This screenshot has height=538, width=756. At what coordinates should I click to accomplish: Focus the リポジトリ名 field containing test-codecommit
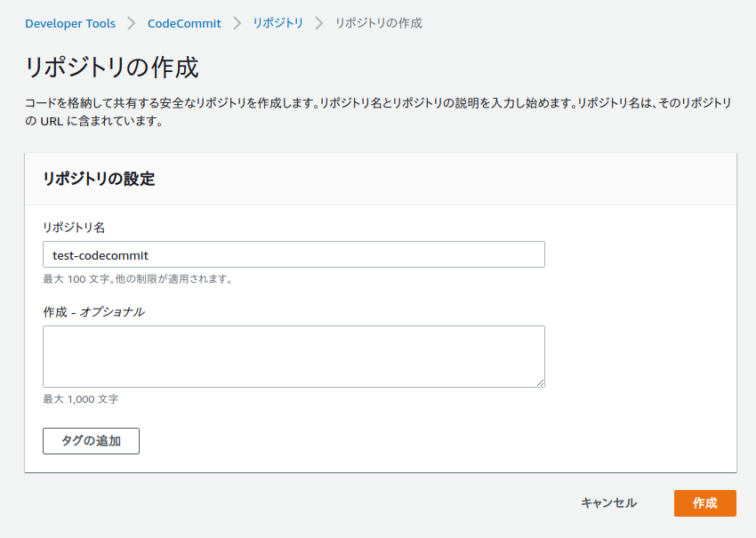pyautogui.click(x=294, y=254)
